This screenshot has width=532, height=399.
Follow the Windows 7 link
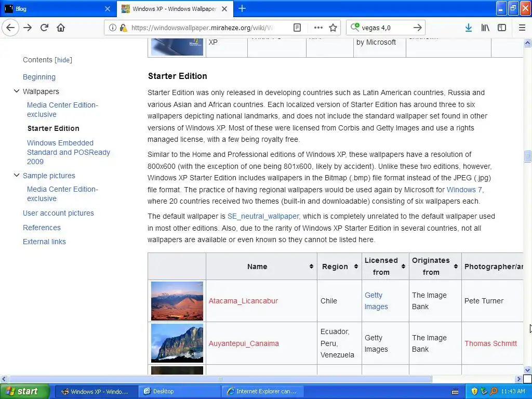[464, 190]
